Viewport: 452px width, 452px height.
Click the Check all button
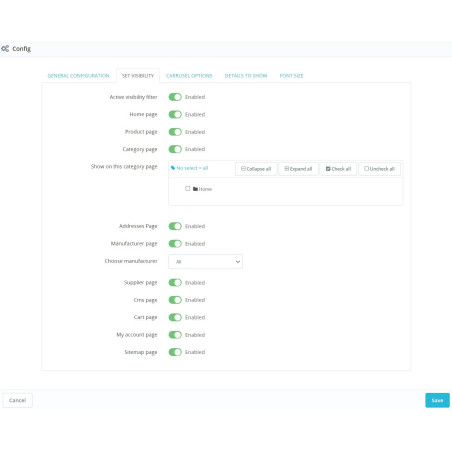pos(338,169)
